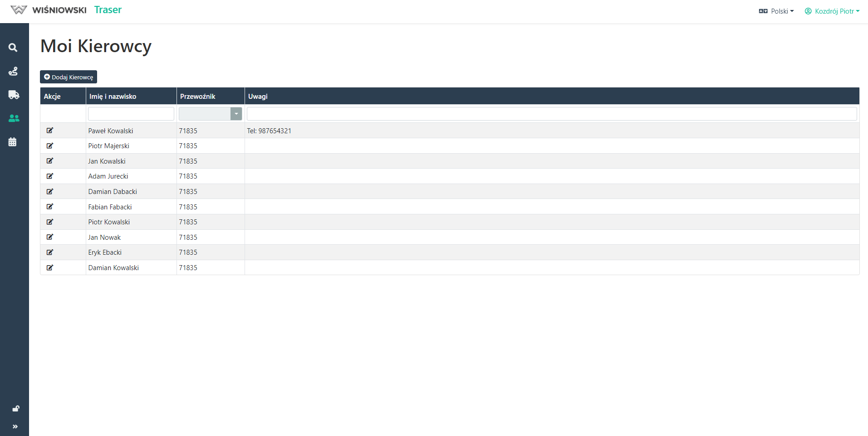Image resolution: width=868 pixels, height=436 pixels.
Task: Click the Imię i nazwisko filter field
Action: 131,114
